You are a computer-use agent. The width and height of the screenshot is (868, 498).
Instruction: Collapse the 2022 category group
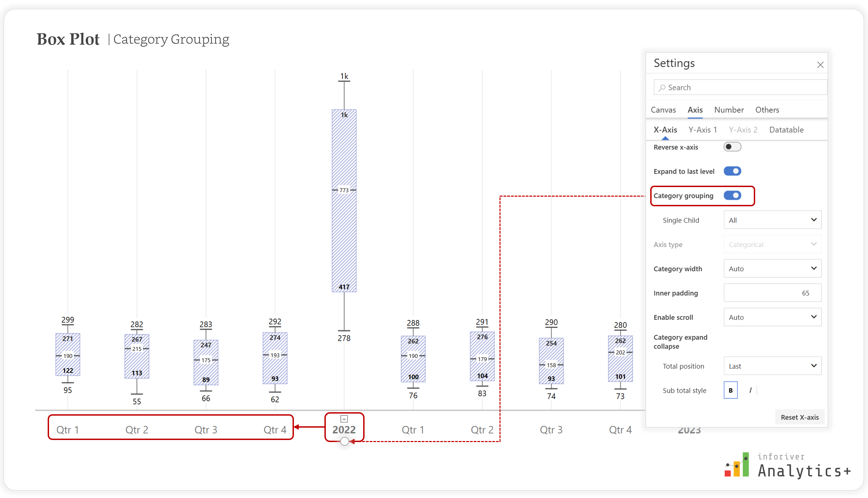click(x=344, y=419)
